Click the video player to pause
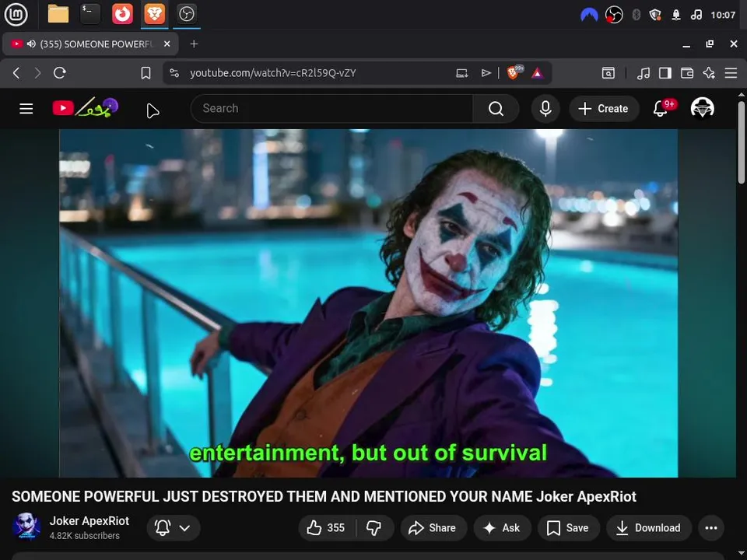747x560 pixels. point(368,303)
